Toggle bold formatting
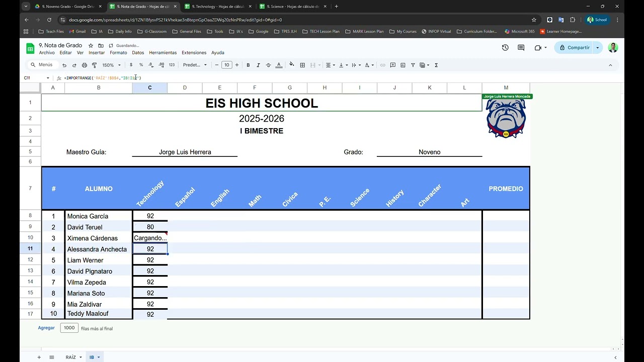The height and width of the screenshot is (362, 644). 248,65
